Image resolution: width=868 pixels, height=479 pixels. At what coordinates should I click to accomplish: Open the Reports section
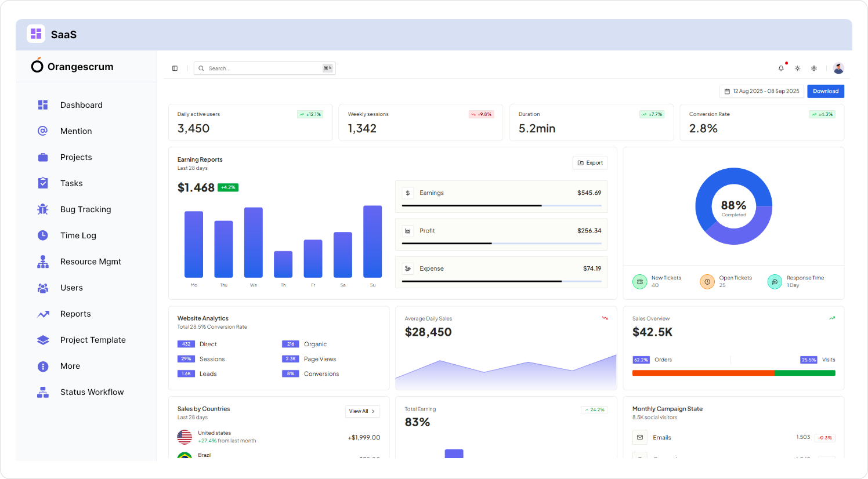pos(75,314)
